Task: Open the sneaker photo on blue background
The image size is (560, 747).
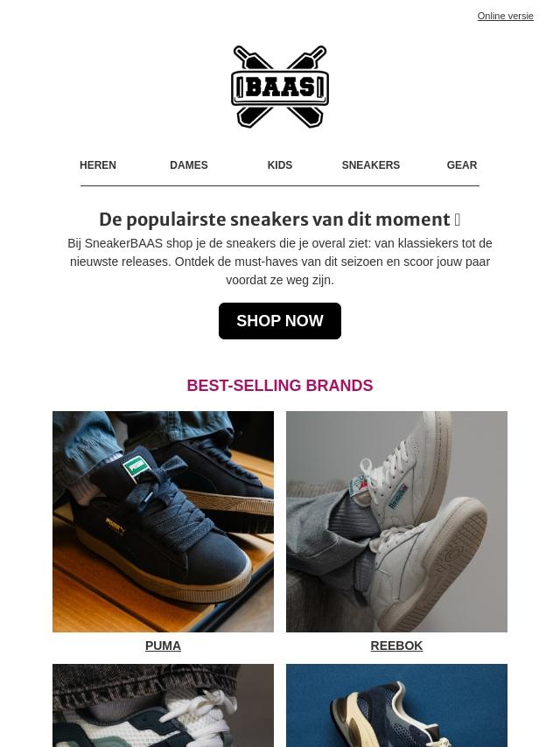Action: click(396, 706)
